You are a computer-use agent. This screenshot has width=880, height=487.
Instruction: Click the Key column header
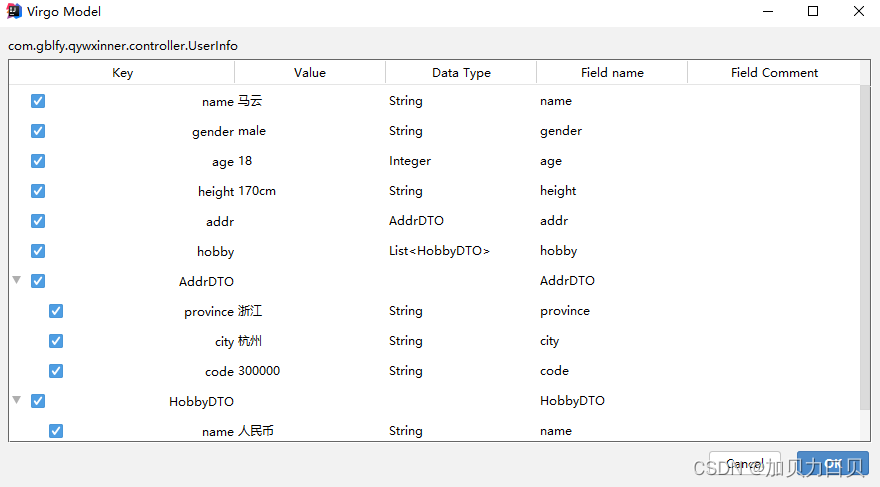click(x=122, y=73)
